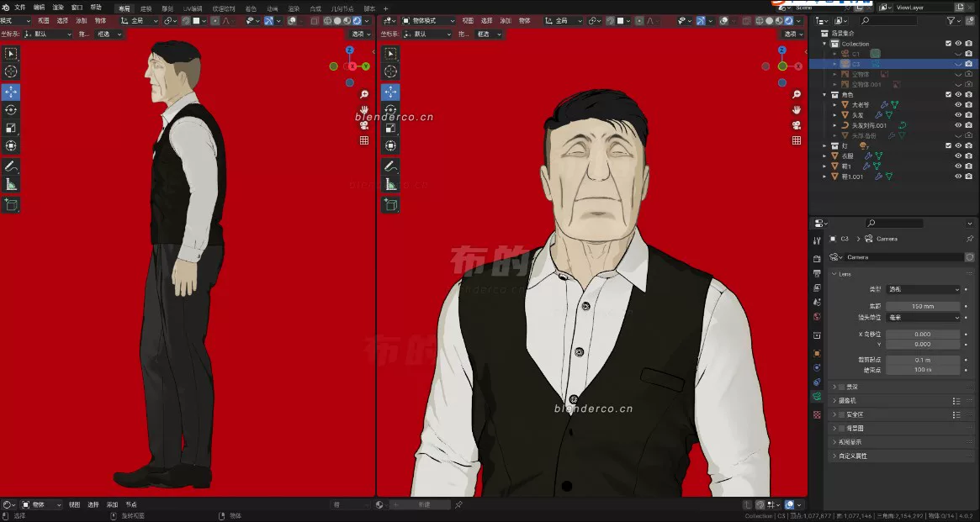This screenshot has height=522, width=980.
Task: Select the Transform tool in left viewport
Action: (11, 146)
